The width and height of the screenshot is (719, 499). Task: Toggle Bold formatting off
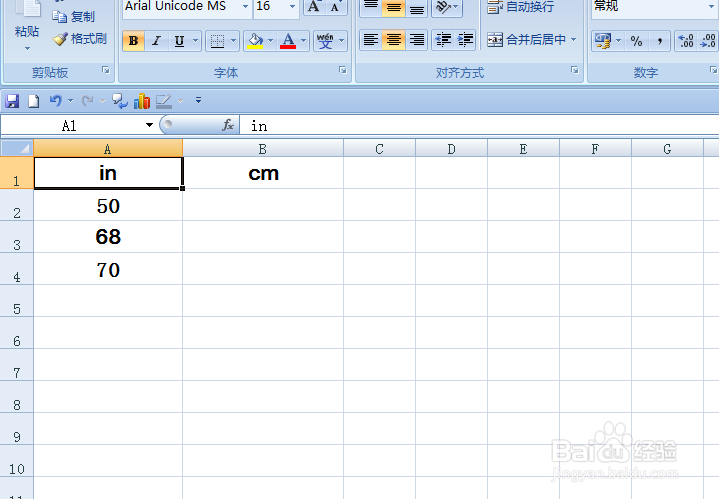(x=133, y=40)
